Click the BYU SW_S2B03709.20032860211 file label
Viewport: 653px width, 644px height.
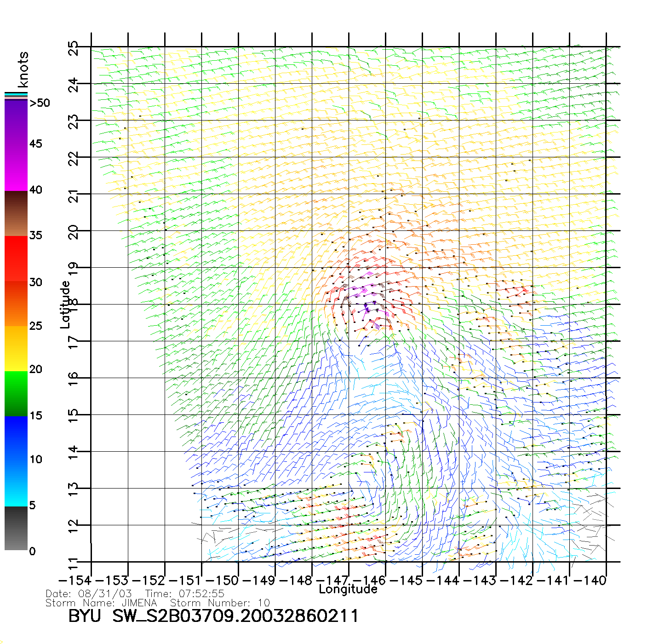point(213,616)
